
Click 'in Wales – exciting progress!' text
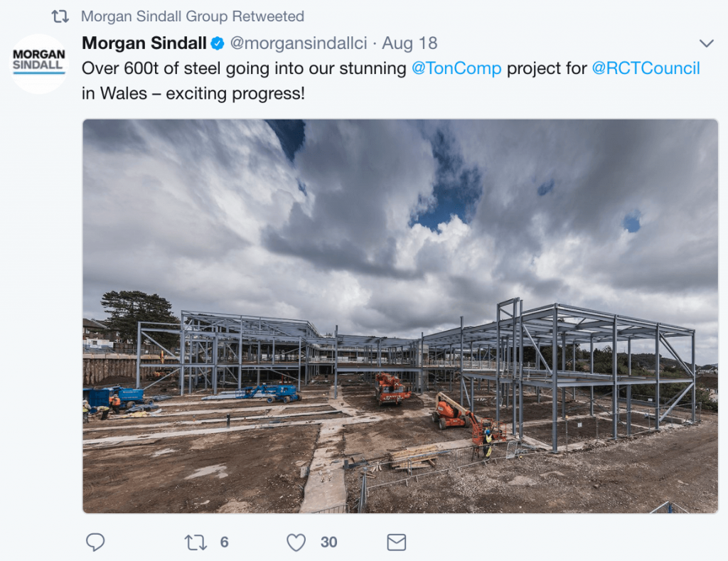click(x=193, y=93)
